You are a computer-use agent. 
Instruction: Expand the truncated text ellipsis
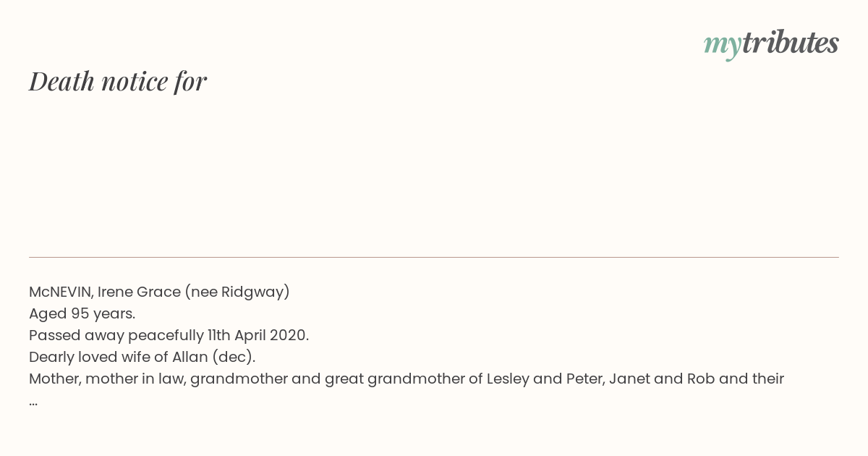coord(33,401)
